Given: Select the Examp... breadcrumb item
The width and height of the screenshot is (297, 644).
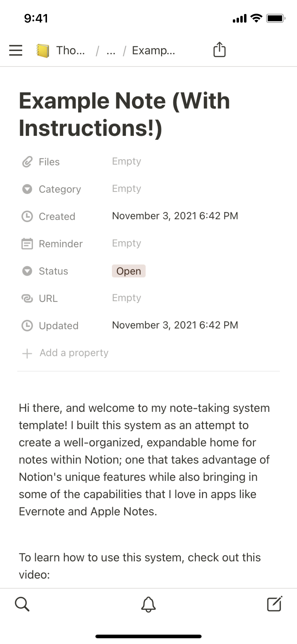Looking at the screenshot, I should (x=153, y=50).
